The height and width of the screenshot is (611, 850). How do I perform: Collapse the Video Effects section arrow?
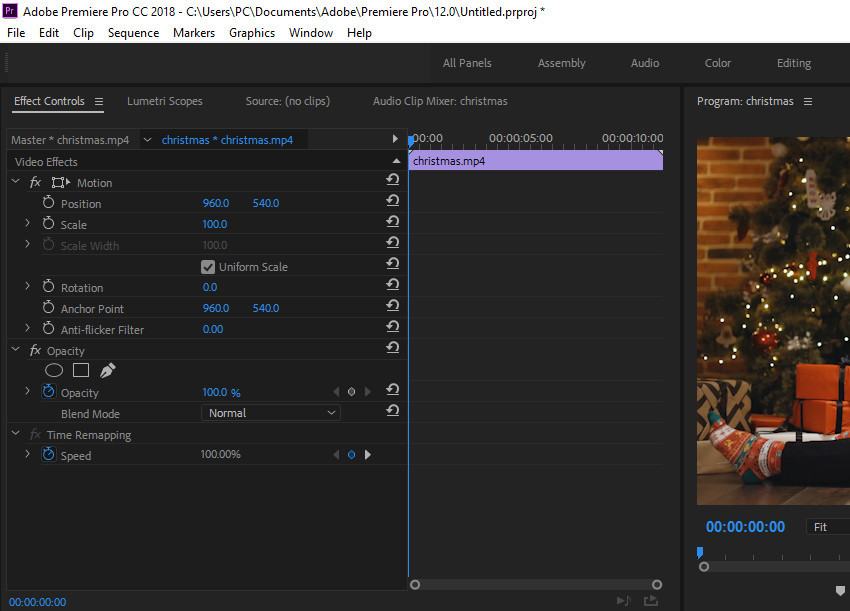tap(396, 161)
